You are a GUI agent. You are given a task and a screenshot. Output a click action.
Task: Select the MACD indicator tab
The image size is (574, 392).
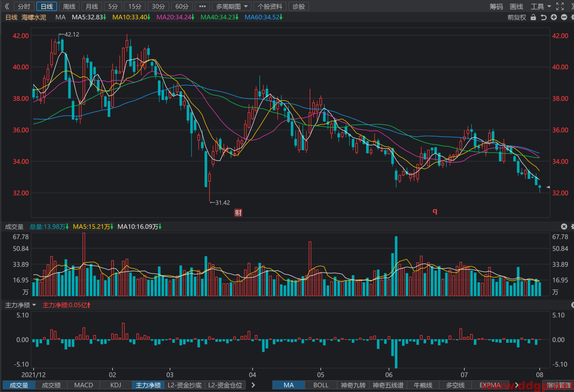[83, 385]
